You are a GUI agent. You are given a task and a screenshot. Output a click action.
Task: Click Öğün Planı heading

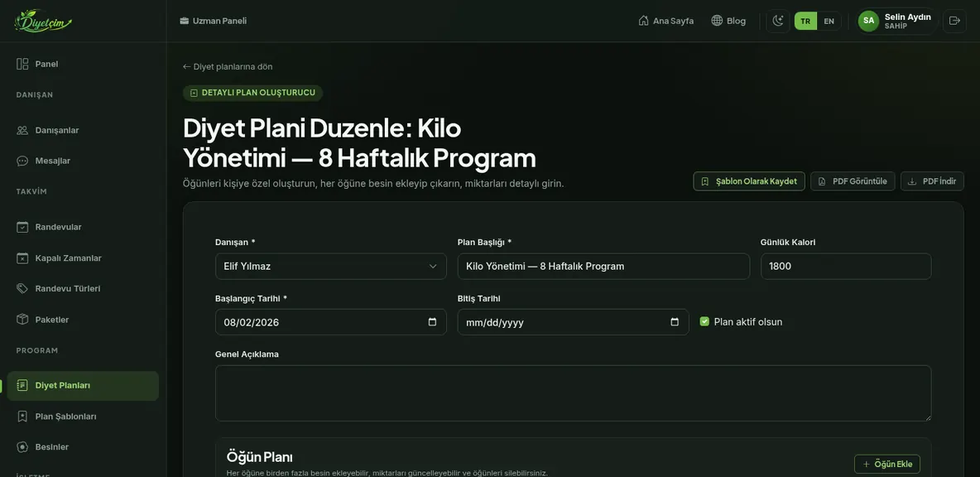259,457
